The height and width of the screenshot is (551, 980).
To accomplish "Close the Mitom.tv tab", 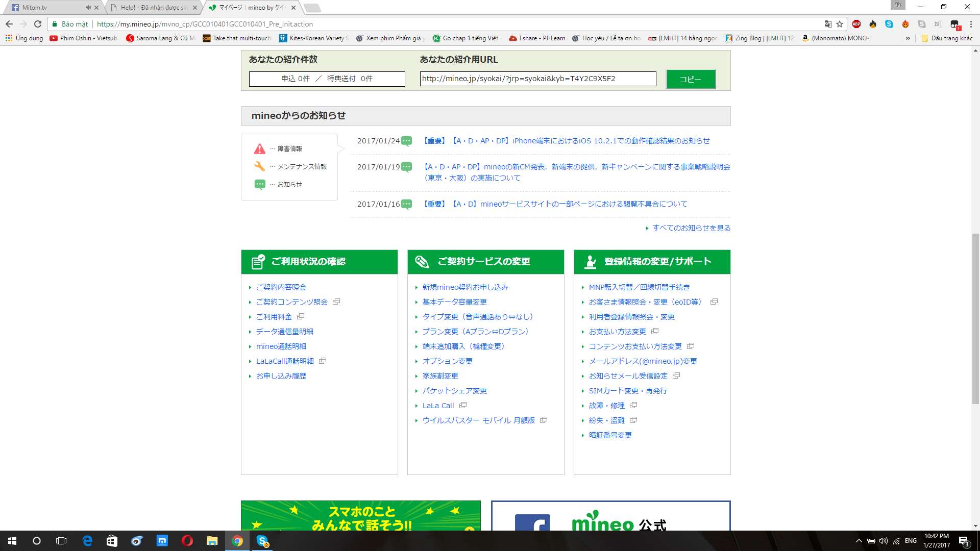I will click(96, 8).
